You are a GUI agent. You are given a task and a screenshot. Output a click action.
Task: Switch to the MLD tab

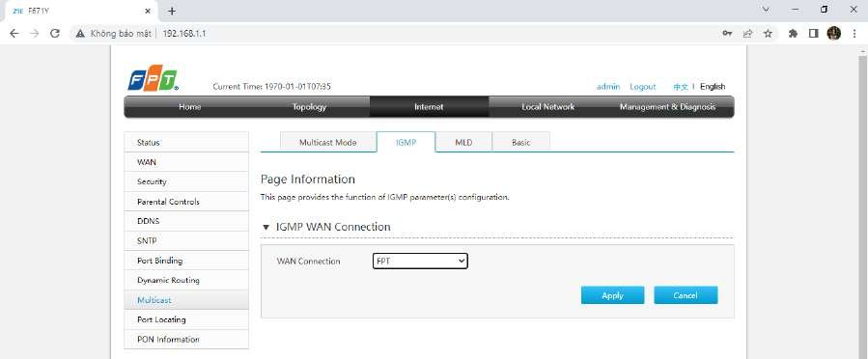point(463,142)
